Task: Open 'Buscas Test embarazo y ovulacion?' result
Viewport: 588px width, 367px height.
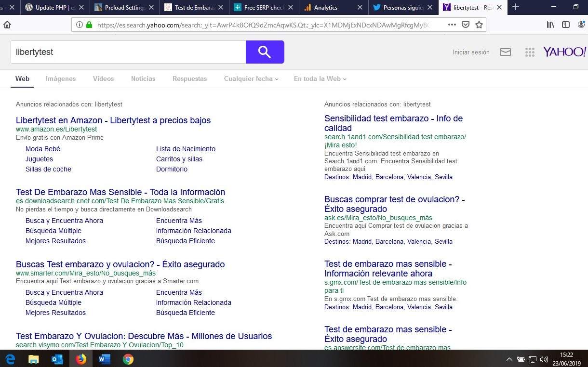Action: click(x=120, y=264)
